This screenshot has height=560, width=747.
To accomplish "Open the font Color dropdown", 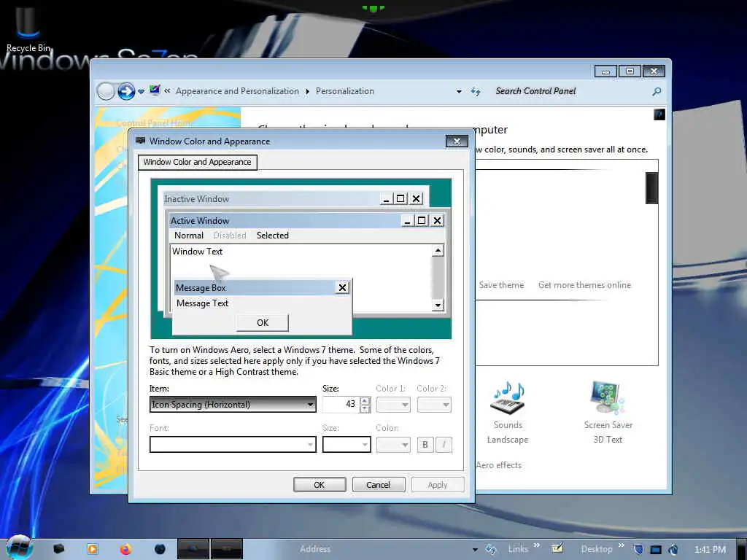I will (x=393, y=445).
